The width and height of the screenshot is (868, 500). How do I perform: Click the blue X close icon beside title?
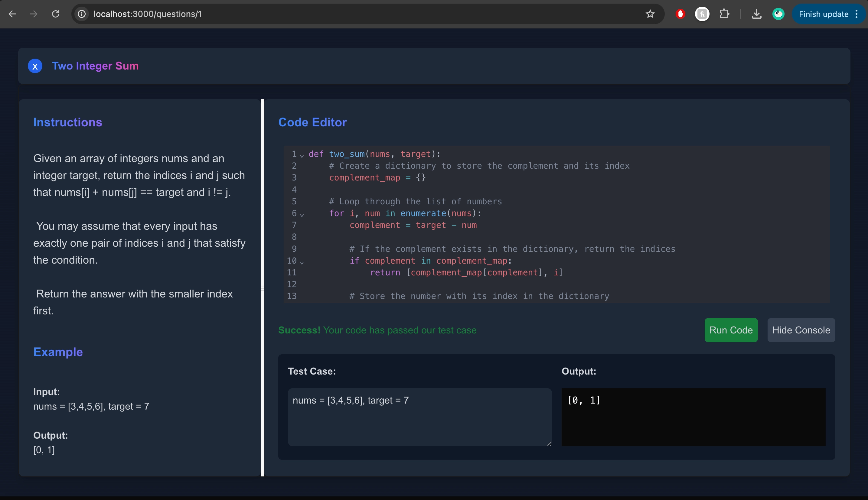[x=35, y=66]
